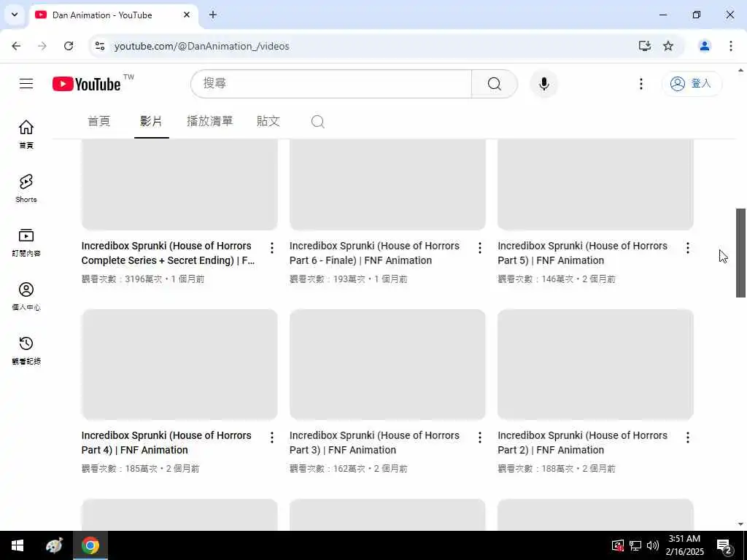Activate voice search microphone

click(x=543, y=84)
